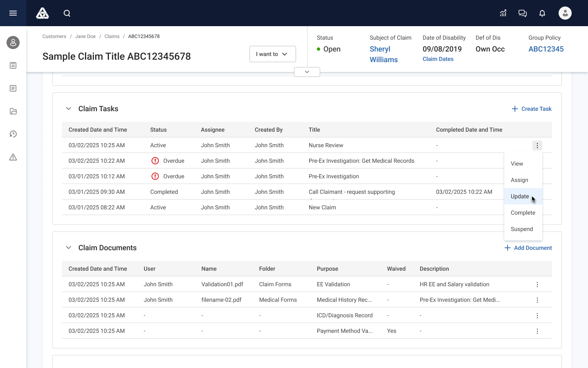Open the folder icon in sidebar

point(13,111)
